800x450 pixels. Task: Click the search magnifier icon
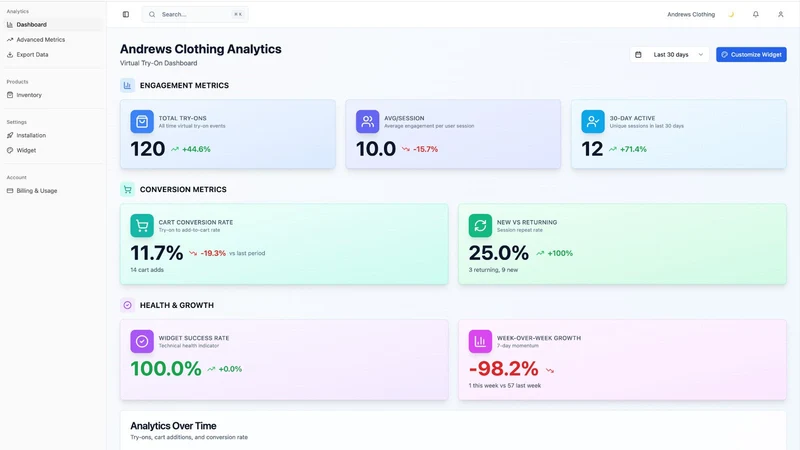point(152,14)
